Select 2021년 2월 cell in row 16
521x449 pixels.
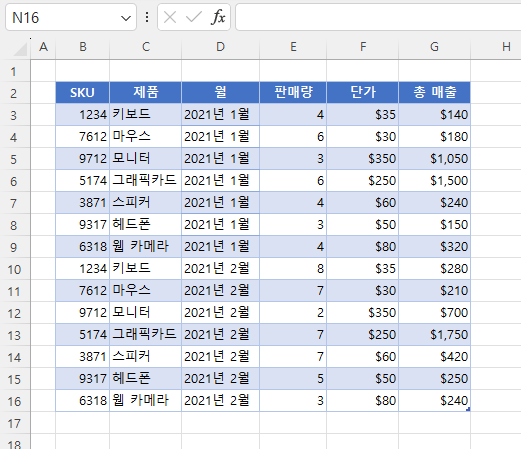(220, 401)
